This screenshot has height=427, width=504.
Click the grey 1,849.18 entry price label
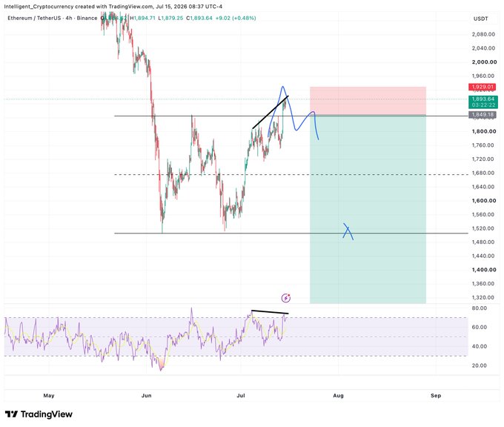(x=483, y=114)
